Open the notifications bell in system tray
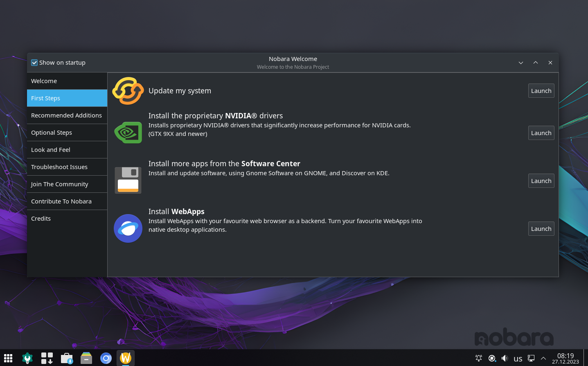The width and height of the screenshot is (588, 366). click(x=479, y=358)
